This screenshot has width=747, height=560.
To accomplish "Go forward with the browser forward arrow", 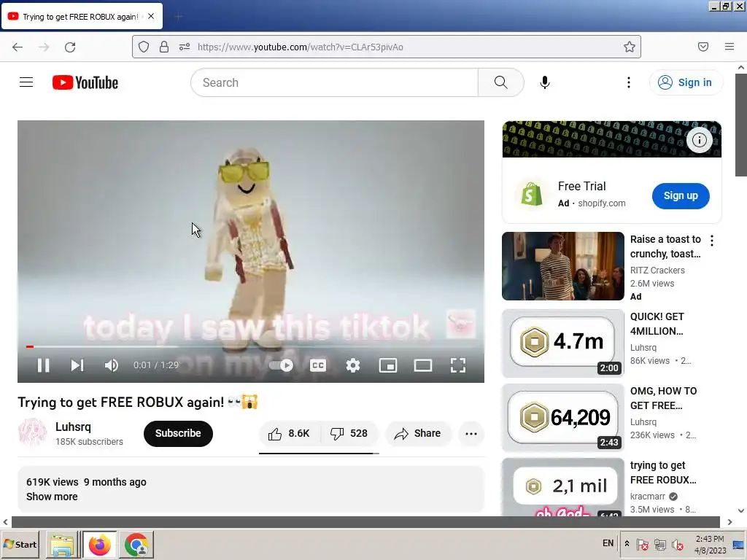I will [x=44, y=47].
